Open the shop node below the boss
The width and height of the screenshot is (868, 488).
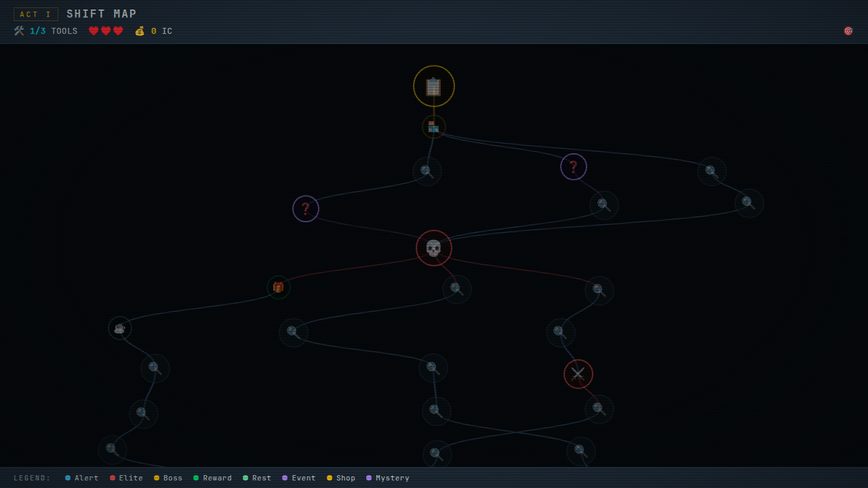pyautogui.click(x=434, y=127)
